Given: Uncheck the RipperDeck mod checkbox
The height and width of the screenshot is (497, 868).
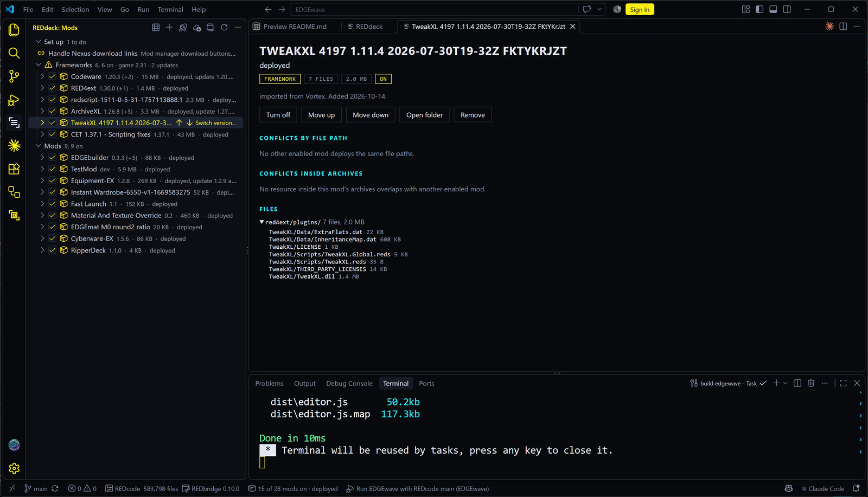Looking at the screenshot, I should (x=53, y=250).
